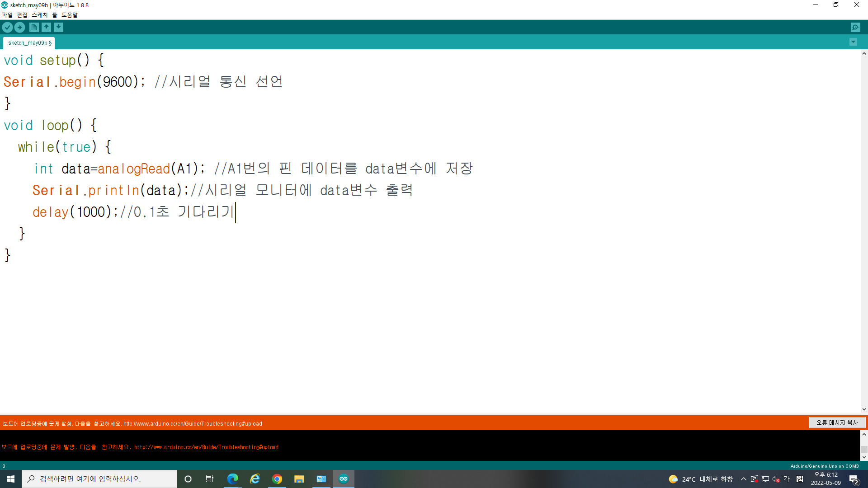The image size is (868, 488).
Task: Click the editor scrollbar up arrow
Action: point(864,53)
